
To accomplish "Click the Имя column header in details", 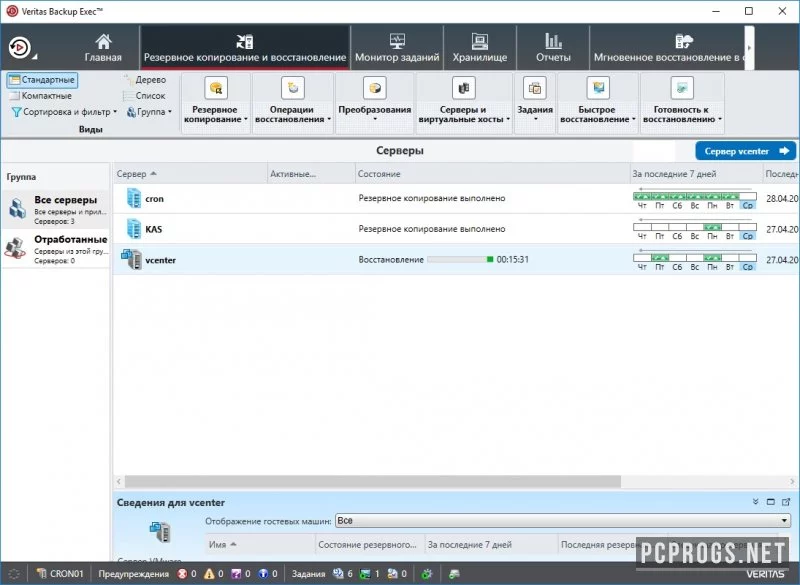I will tap(261, 545).
